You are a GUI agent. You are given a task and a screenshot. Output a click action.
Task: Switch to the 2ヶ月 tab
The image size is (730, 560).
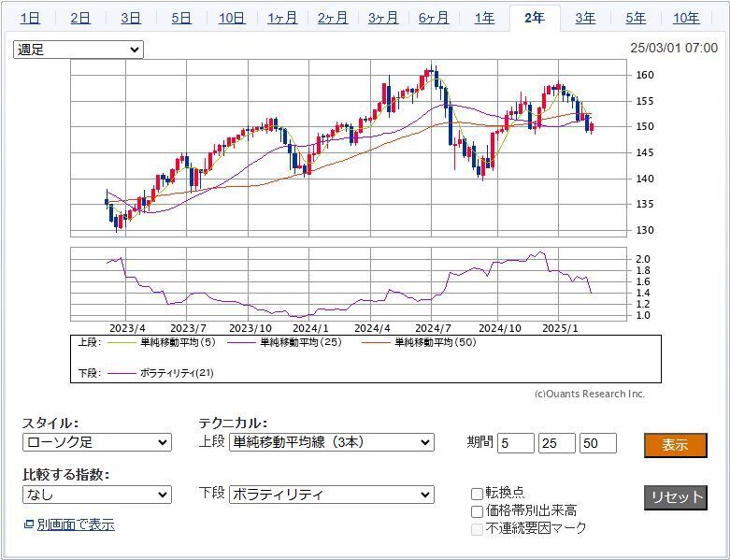point(333,18)
